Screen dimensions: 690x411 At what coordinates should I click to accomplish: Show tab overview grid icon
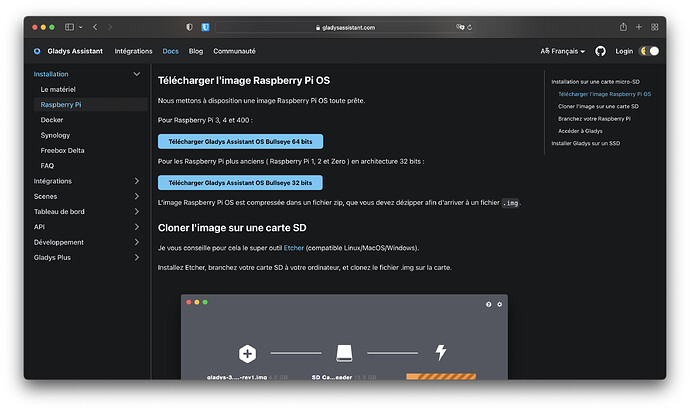coord(654,27)
